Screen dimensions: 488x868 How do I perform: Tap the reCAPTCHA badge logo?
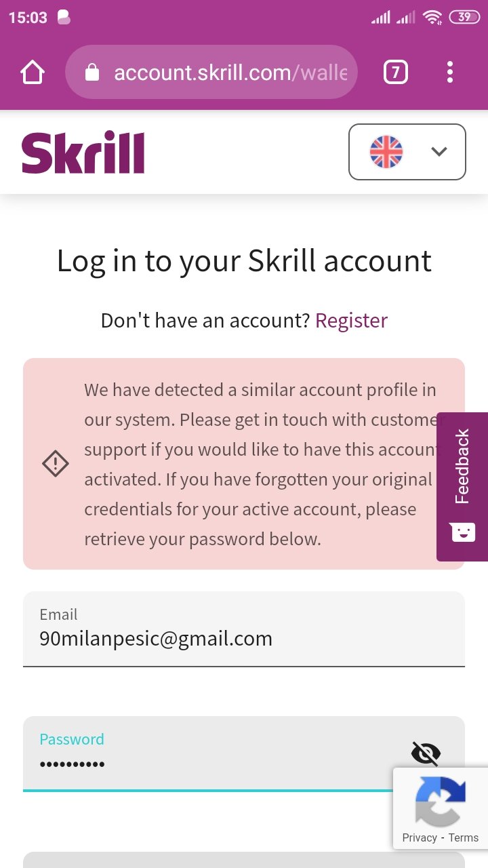[x=441, y=802]
